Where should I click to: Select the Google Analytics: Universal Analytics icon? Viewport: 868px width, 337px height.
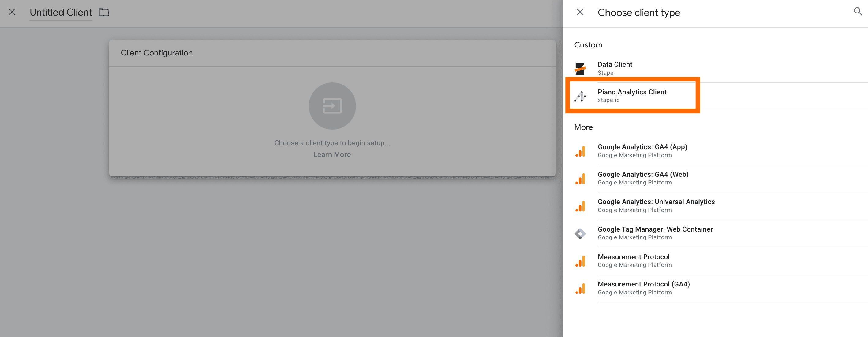pos(580,206)
